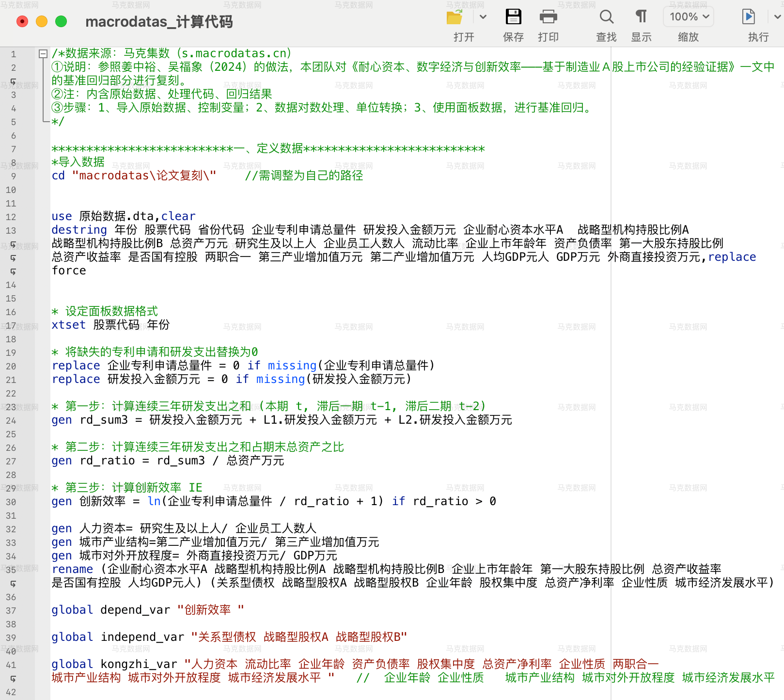Print the document with the printer icon
Image resolution: width=784 pixels, height=700 pixels.
click(x=549, y=17)
